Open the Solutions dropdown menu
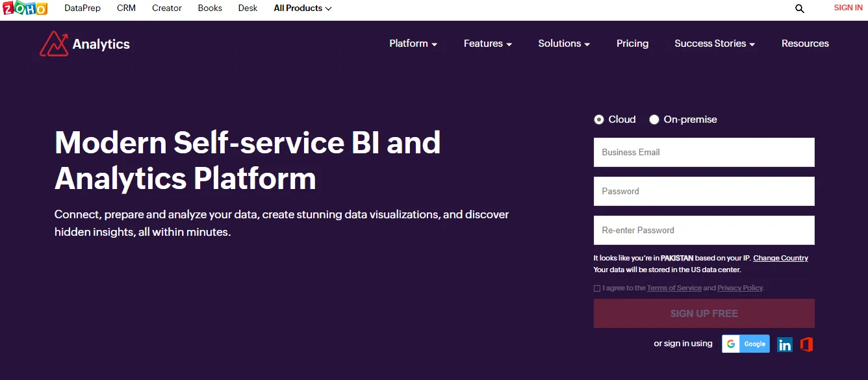The width and height of the screenshot is (868, 380). pos(564,44)
